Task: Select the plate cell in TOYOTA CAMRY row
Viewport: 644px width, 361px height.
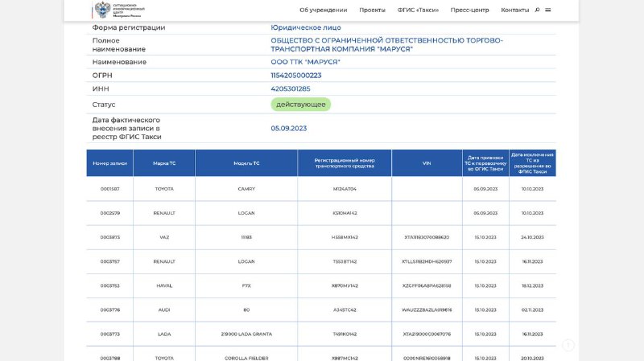Action: 345,189
